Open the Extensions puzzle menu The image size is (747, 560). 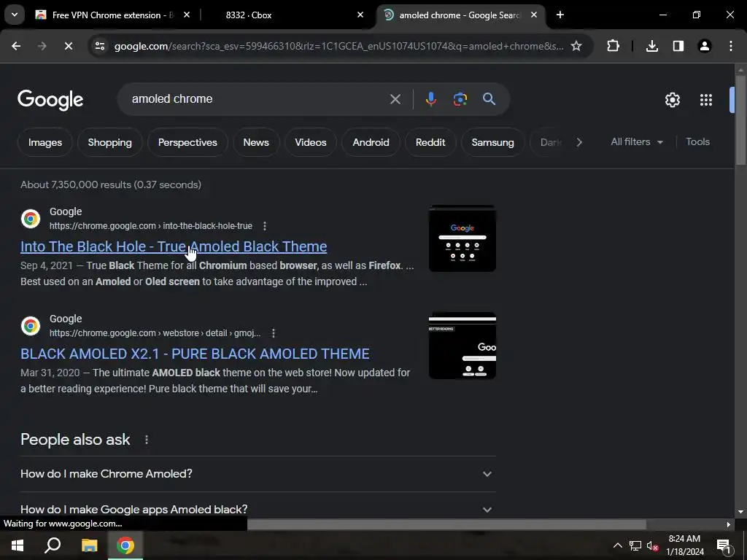(613, 46)
